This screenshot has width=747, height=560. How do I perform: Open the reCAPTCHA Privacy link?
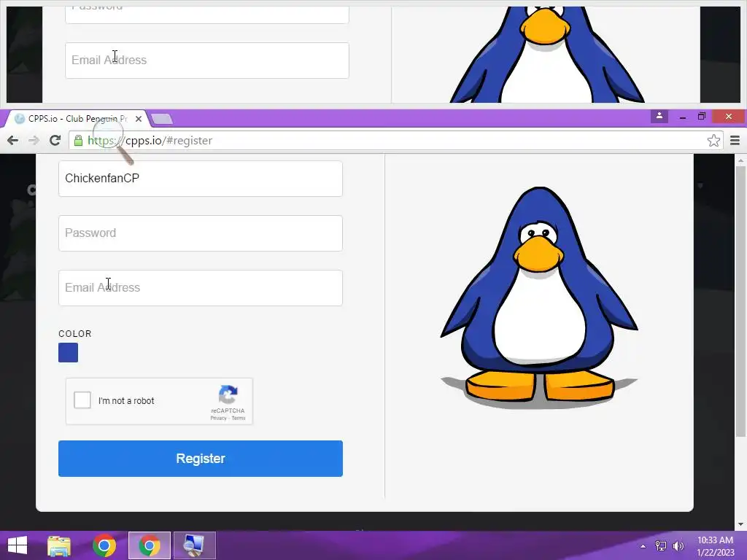coord(219,418)
